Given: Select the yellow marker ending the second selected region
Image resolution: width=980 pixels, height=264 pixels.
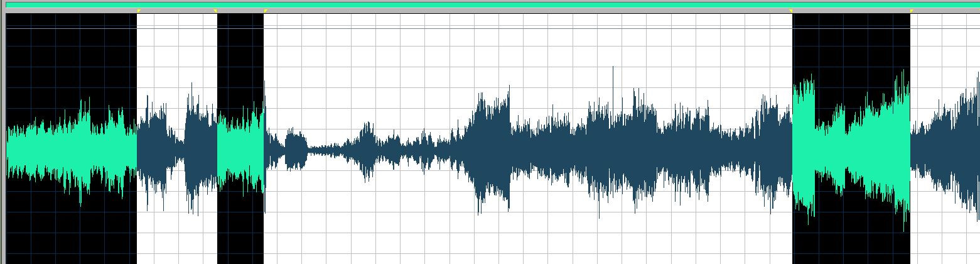Looking at the screenshot, I should pos(266,11).
